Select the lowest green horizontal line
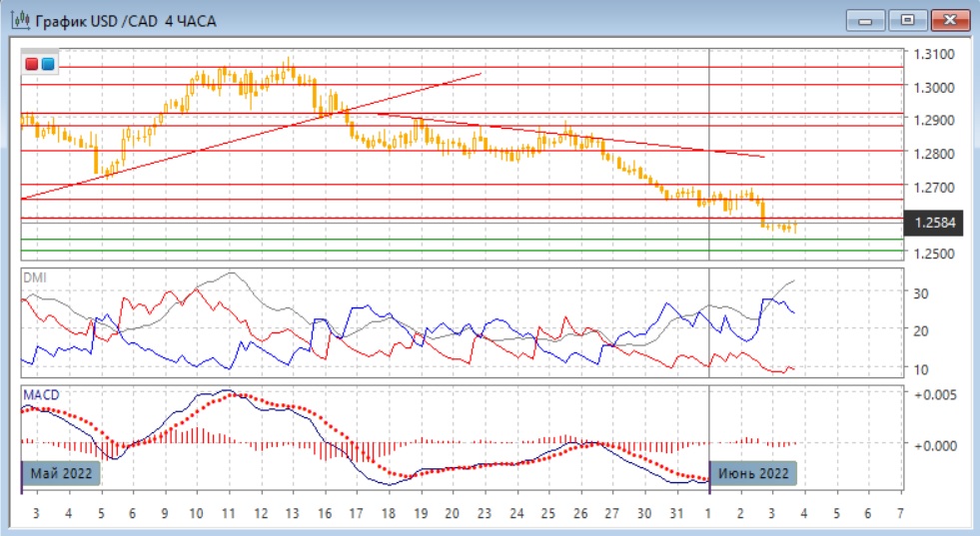This screenshot has height=536, width=980. [400, 250]
